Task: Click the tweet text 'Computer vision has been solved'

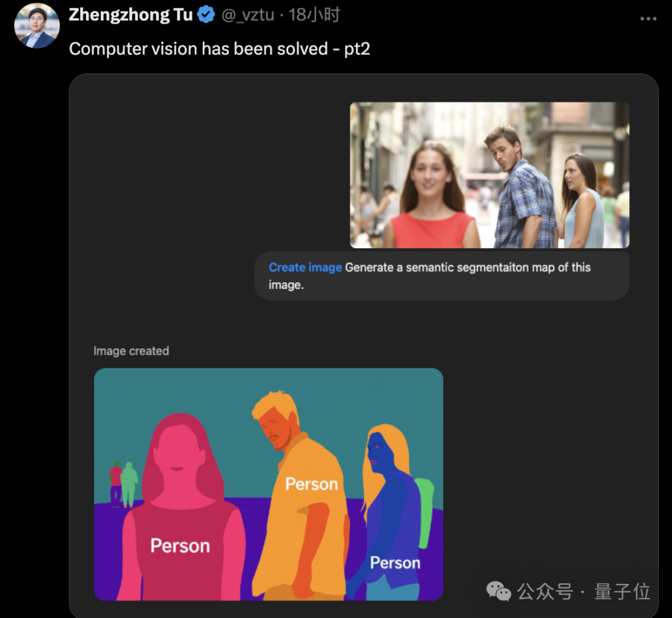Action: coord(198,49)
